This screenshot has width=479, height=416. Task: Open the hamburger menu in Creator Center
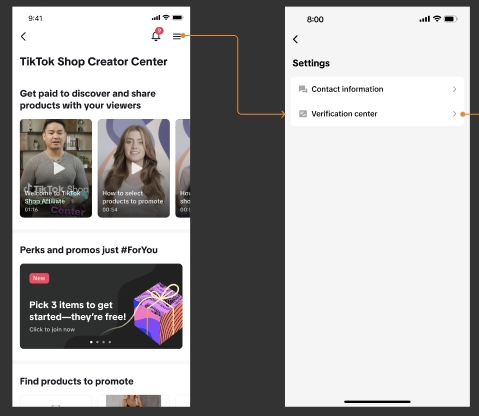click(177, 36)
